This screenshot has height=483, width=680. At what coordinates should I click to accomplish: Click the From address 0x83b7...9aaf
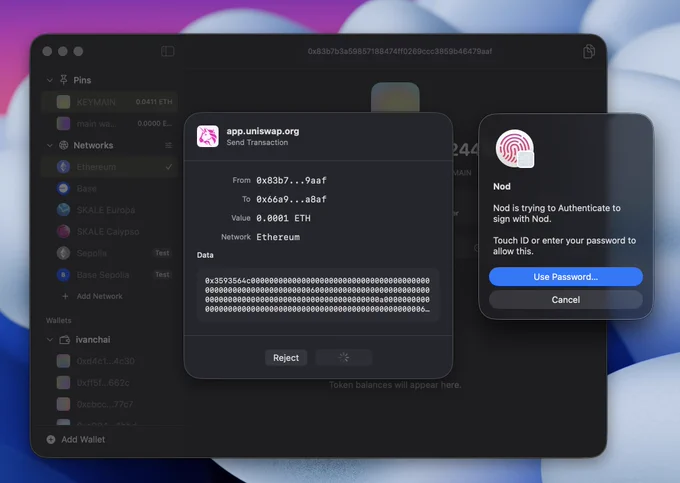click(x=291, y=180)
